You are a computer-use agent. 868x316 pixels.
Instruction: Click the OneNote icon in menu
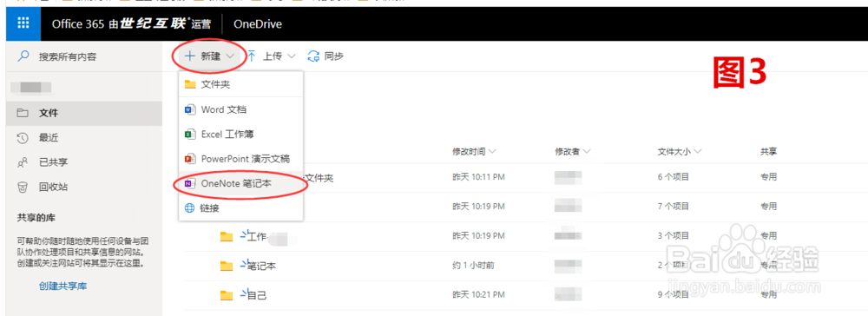tap(190, 184)
